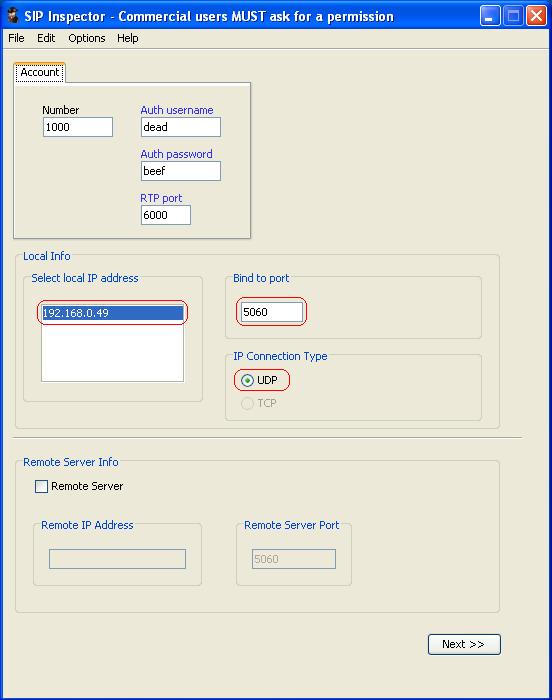The width and height of the screenshot is (552, 700).
Task: Click the RTP port field
Action: coord(166,215)
